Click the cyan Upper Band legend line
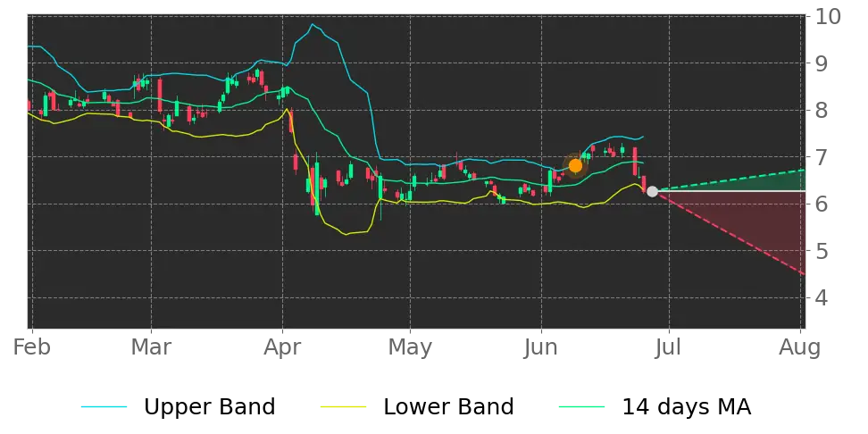 104,407
